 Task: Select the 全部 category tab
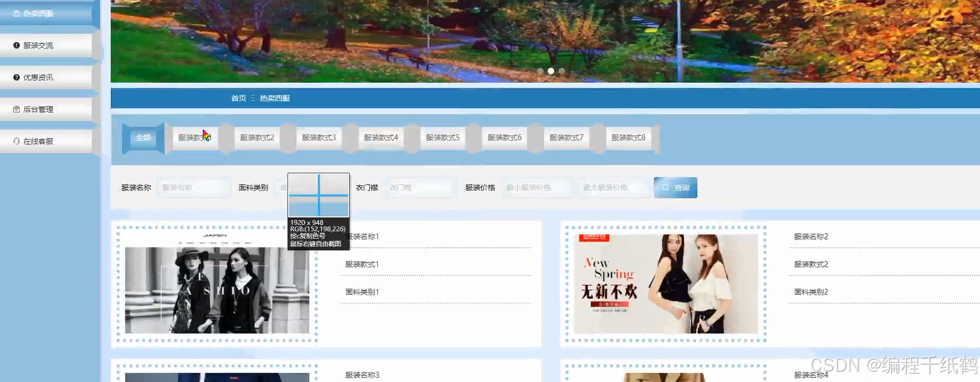(x=143, y=137)
